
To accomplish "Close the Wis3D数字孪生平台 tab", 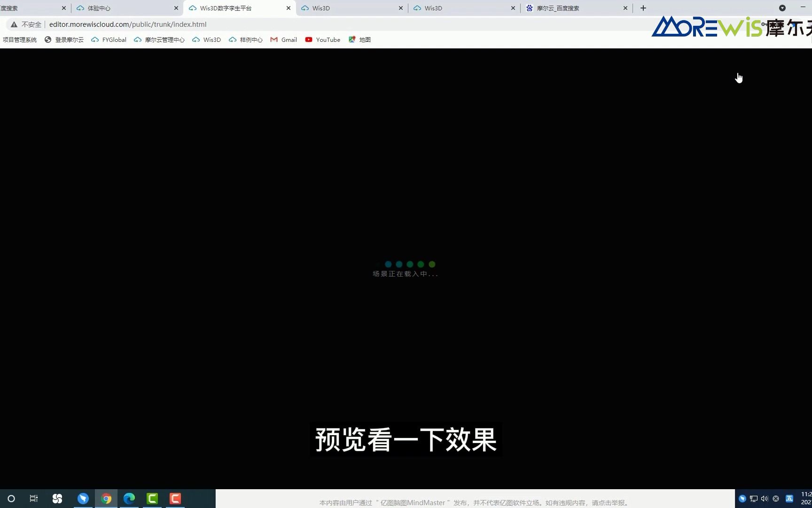I will click(x=289, y=8).
